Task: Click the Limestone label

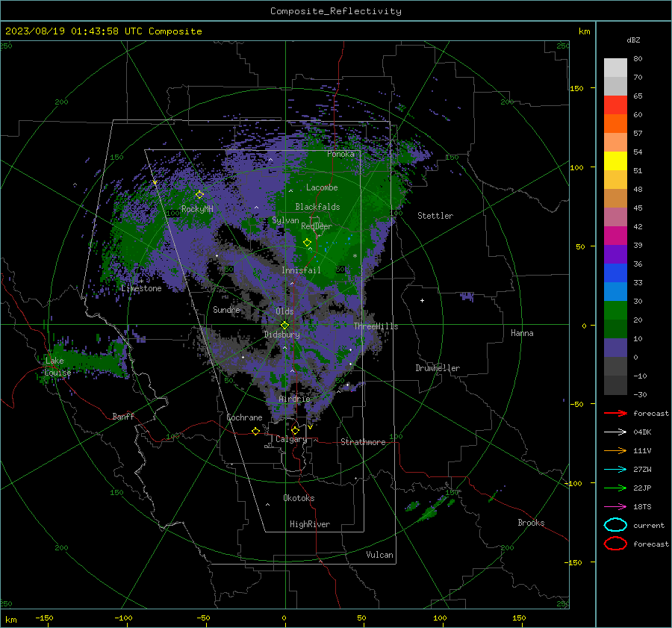Action: coord(141,288)
